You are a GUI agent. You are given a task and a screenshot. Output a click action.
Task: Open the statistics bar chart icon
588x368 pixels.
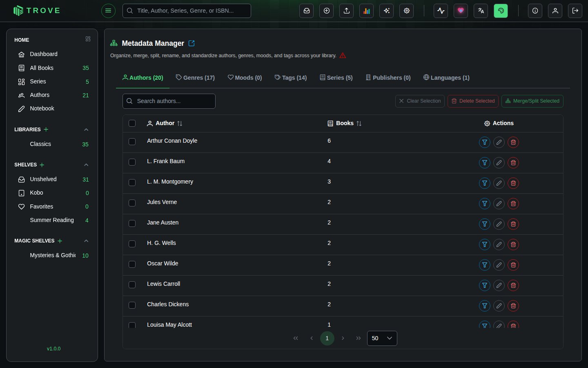point(367,11)
